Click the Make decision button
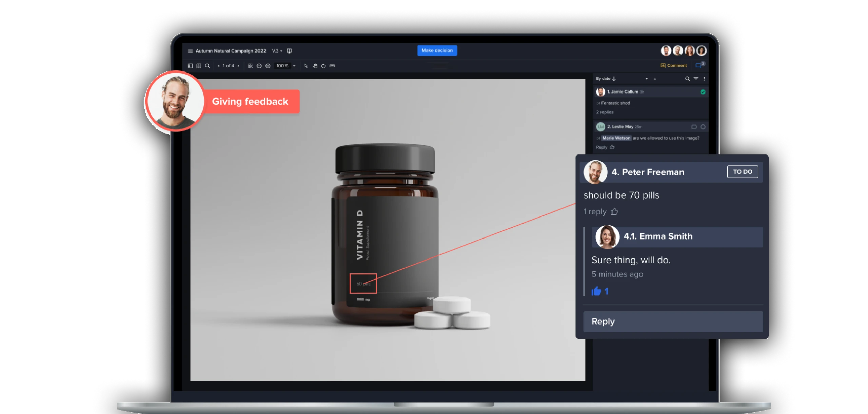Viewport: 868px width, 414px height. point(437,50)
